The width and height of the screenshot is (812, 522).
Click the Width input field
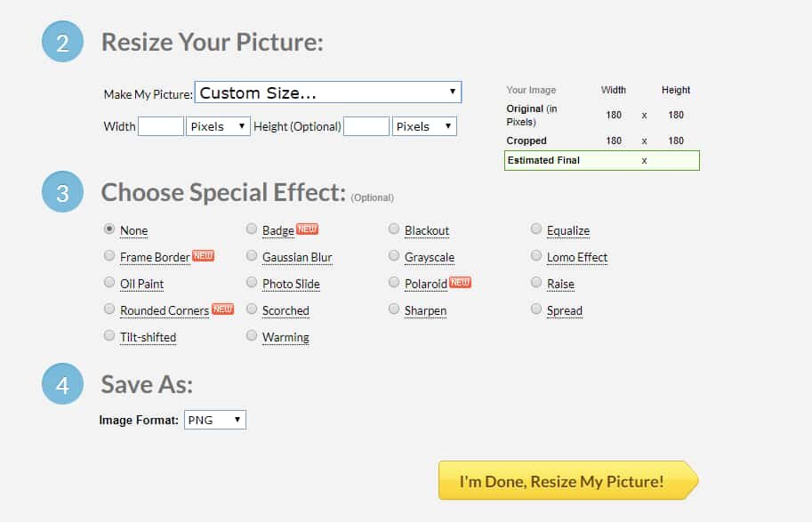(x=161, y=126)
